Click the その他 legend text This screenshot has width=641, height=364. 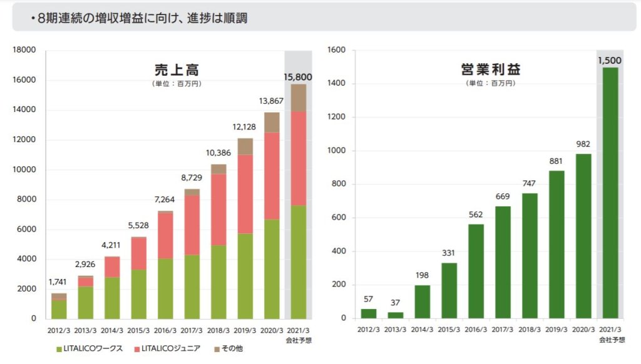click(232, 349)
